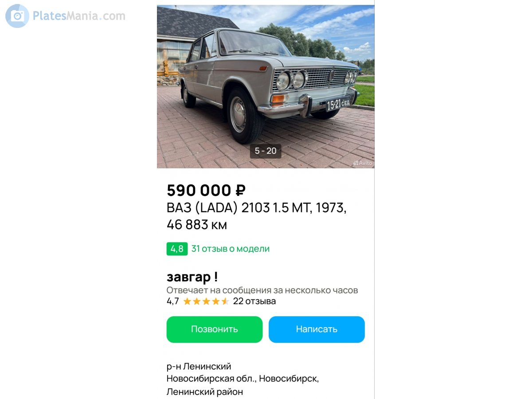
Task: Click the 15-21 СЕД license plate
Action: (338, 104)
